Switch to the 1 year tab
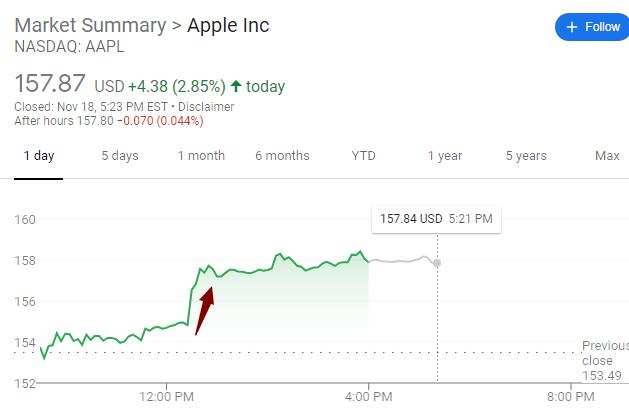This screenshot has height=417, width=629. click(444, 156)
